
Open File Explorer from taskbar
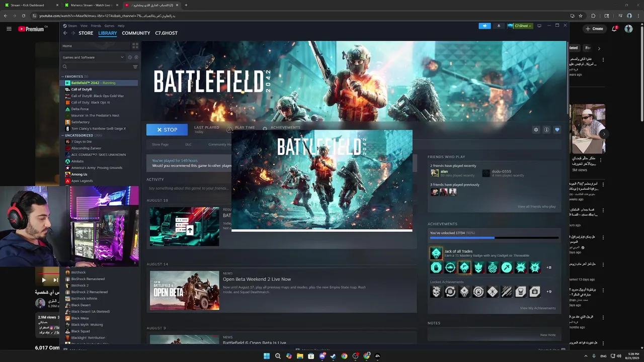click(x=300, y=356)
